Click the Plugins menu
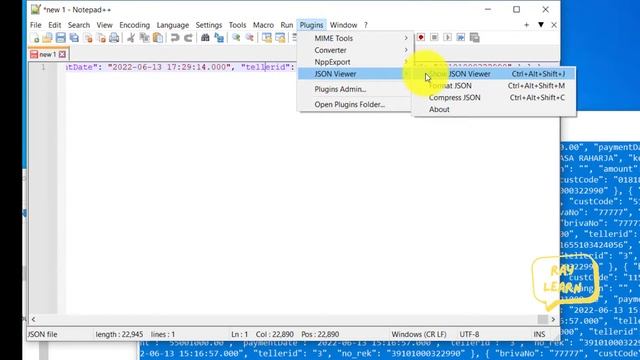This screenshot has width=640, height=360. [x=311, y=25]
